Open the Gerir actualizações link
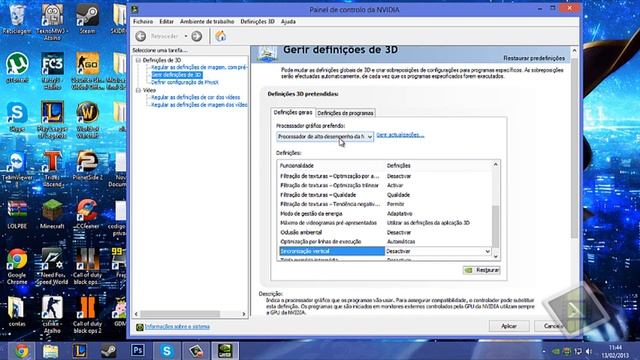The height and width of the screenshot is (360, 640). (x=400, y=135)
